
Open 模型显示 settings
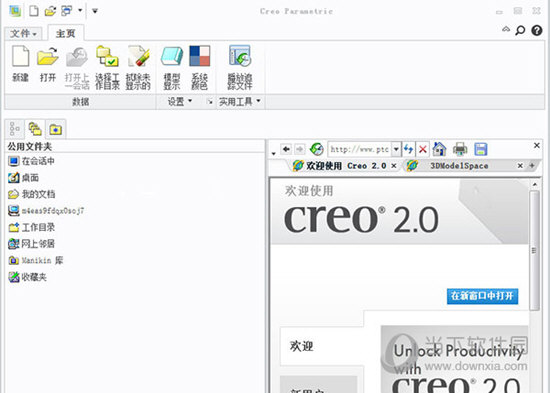pos(172,67)
